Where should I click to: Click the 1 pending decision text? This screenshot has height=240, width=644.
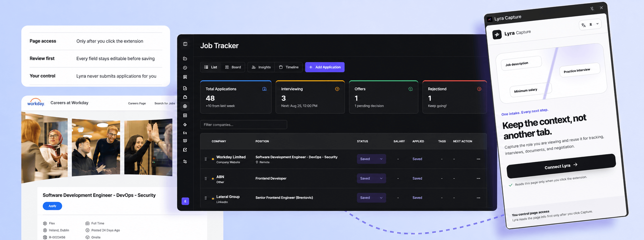pos(369,106)
